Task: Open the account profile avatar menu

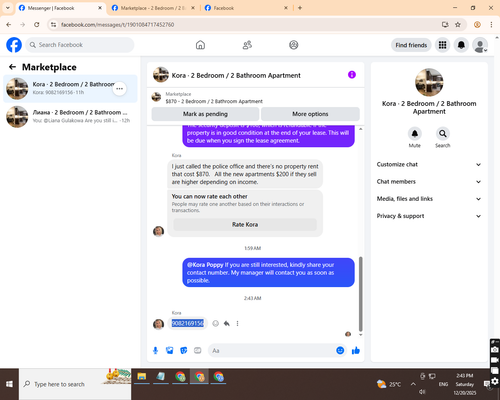Action: (x=480, y=45)
